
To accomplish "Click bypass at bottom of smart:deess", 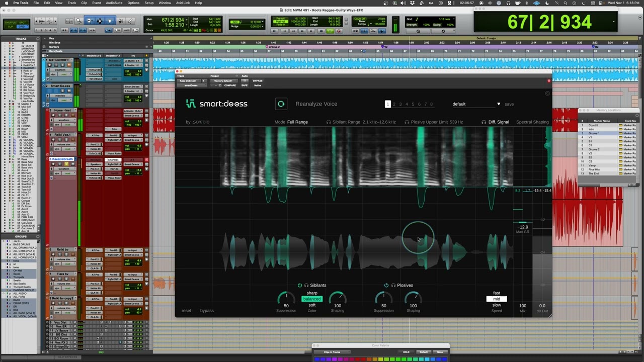I will pos(207,311).
